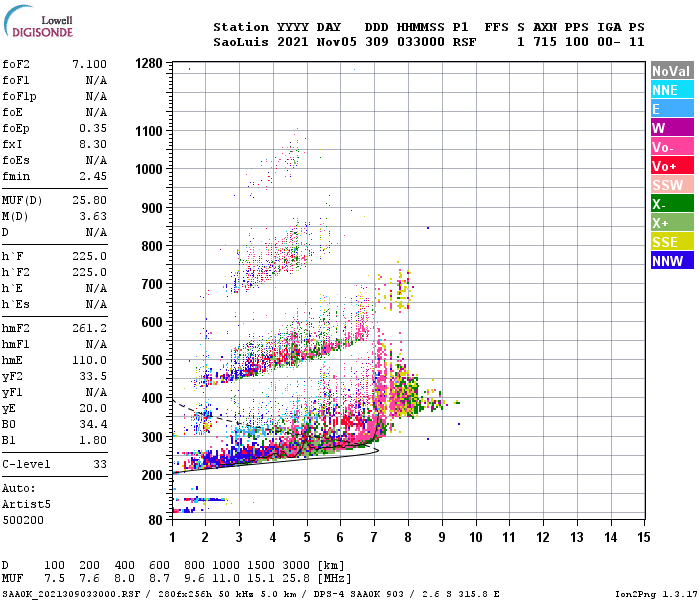Click the foF2 value 7.100
700x600 pixels.
coord(90,64)
